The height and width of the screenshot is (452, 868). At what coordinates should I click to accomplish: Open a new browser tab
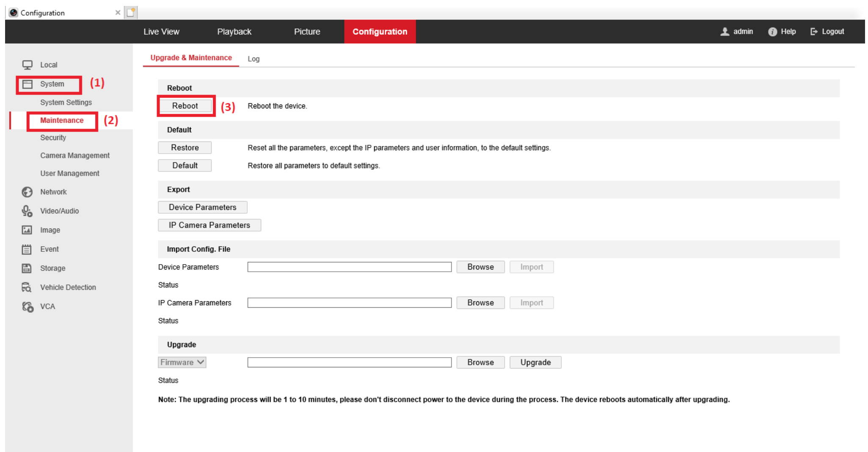[131, 13]
